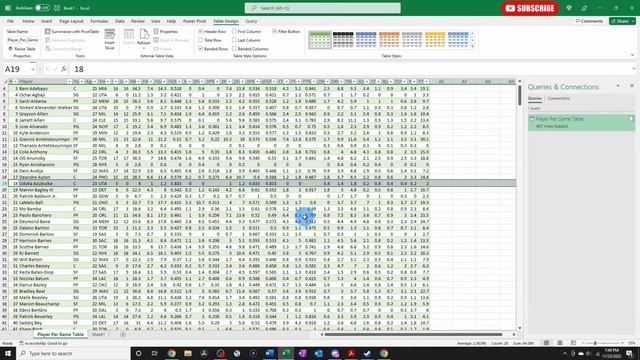
Task: Close the Queries & Connections pane
Action: (x=632, y=86)
